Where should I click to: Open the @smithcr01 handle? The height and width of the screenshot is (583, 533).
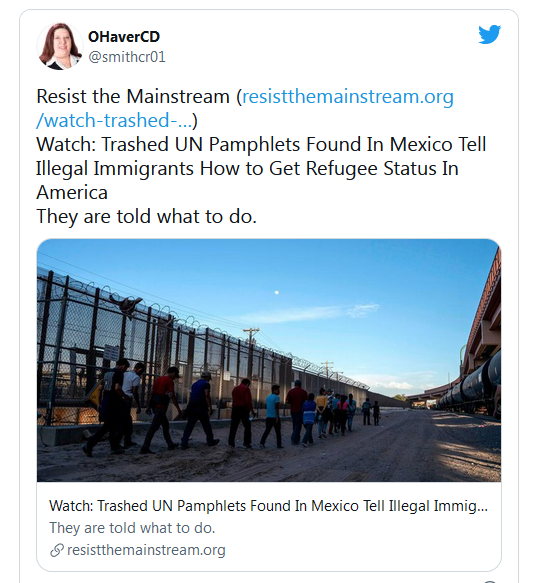tap(126, 57)
